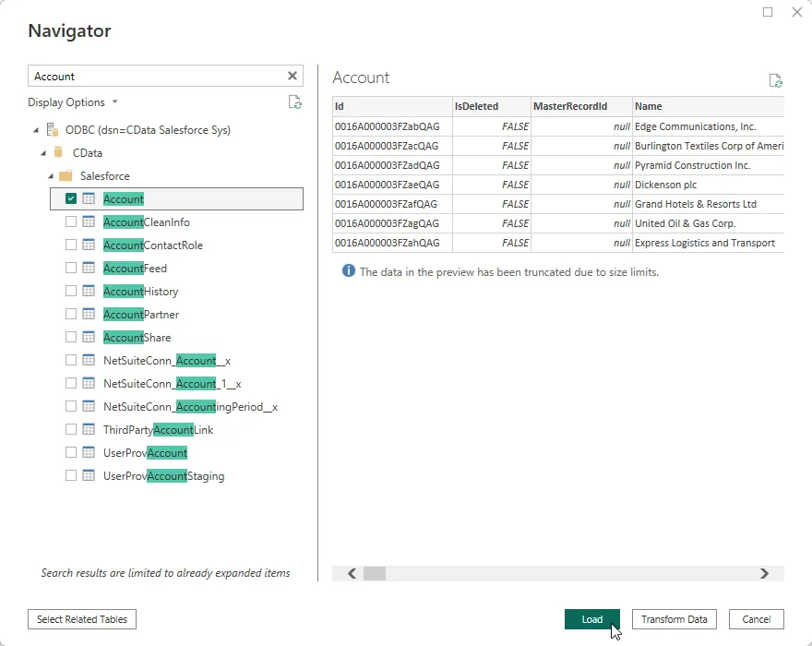812x646 pixels.
Task: Click the Transform Data button
Action: (675, 619)
